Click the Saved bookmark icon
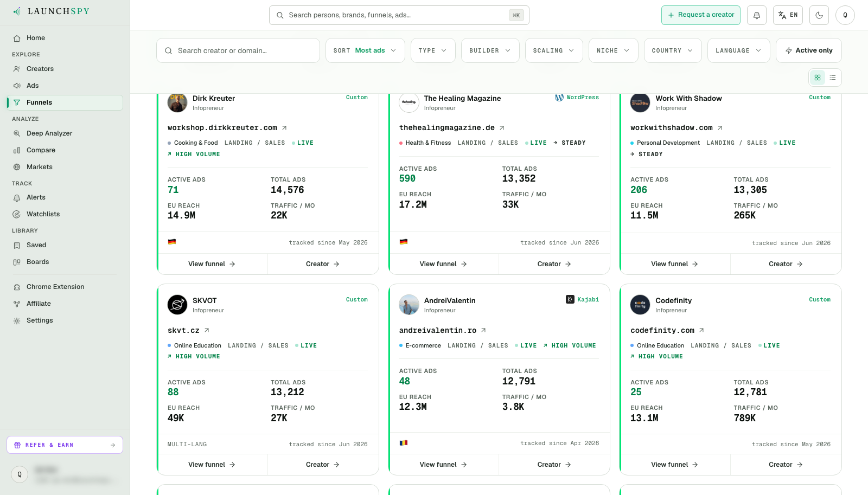The width and height of the screenshot is (868, 495). click(17, 245)
